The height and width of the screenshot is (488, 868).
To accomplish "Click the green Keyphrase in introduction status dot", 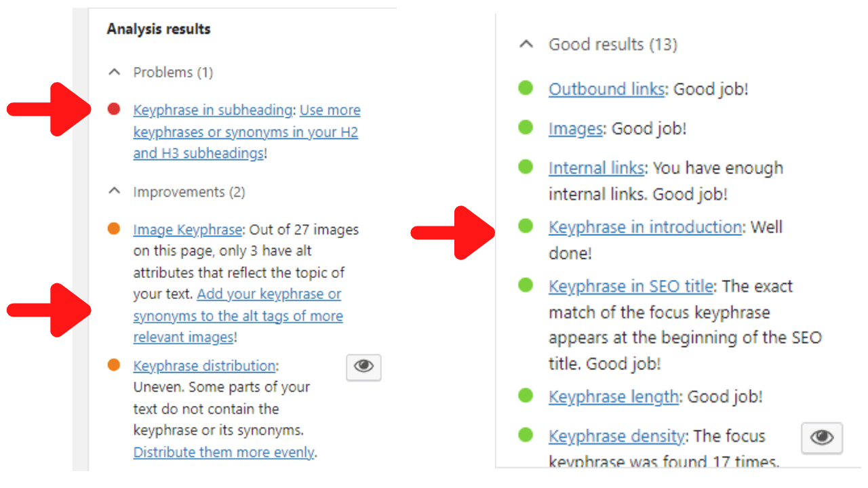I will tap(526, 226).
